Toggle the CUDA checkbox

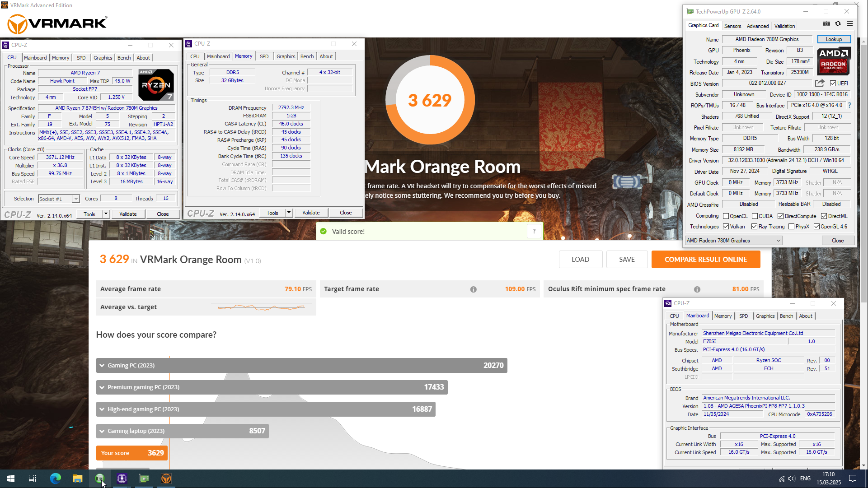pos(755,216)
